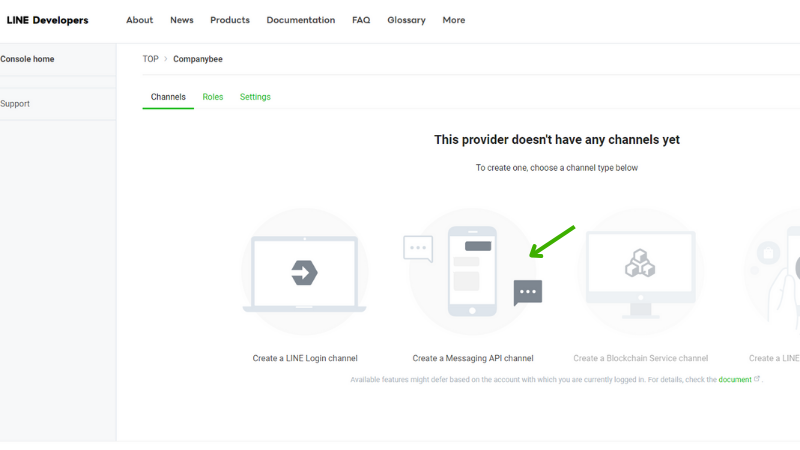Click 'To create one, choose a channel type below'
The image size is (800, 450).
pos(557,168)
